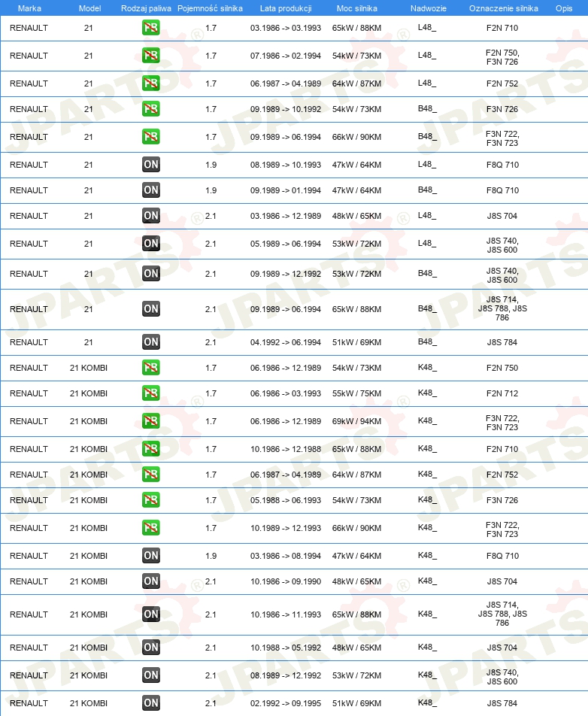Click petrol icon in the F2N 712 row

coord(150,393)
